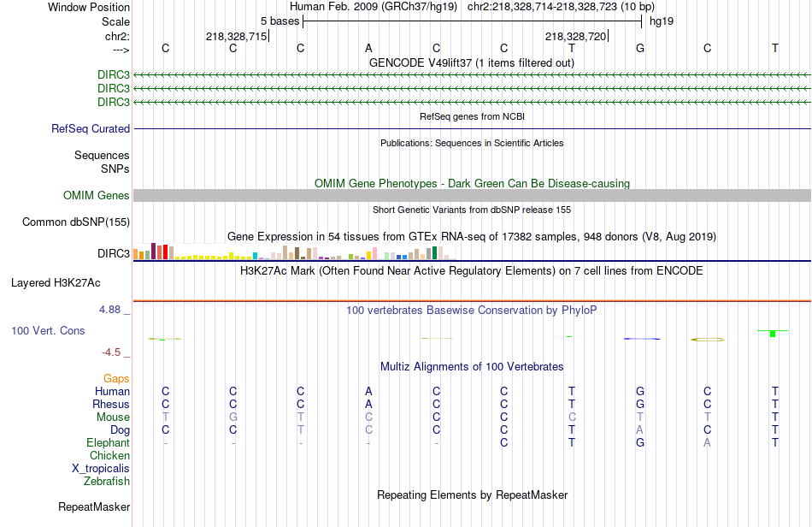The width and height of the screenshot is (812, 527).
Task: Click the dark green GTEx expression bar
Action: 434,253
